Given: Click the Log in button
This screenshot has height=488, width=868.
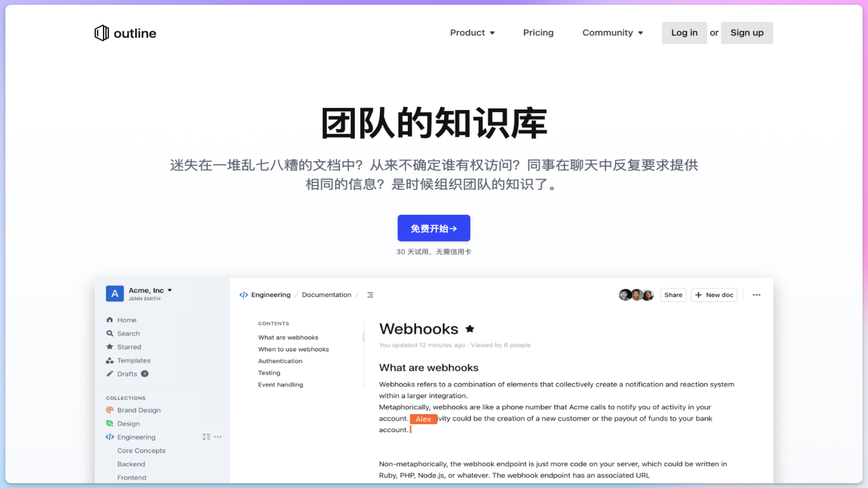Looking at the screenshot, I should coord(684,33).
